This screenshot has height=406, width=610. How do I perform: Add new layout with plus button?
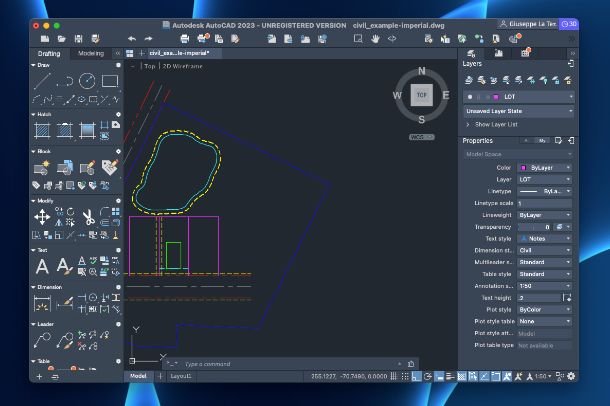(x=160, y=376)
